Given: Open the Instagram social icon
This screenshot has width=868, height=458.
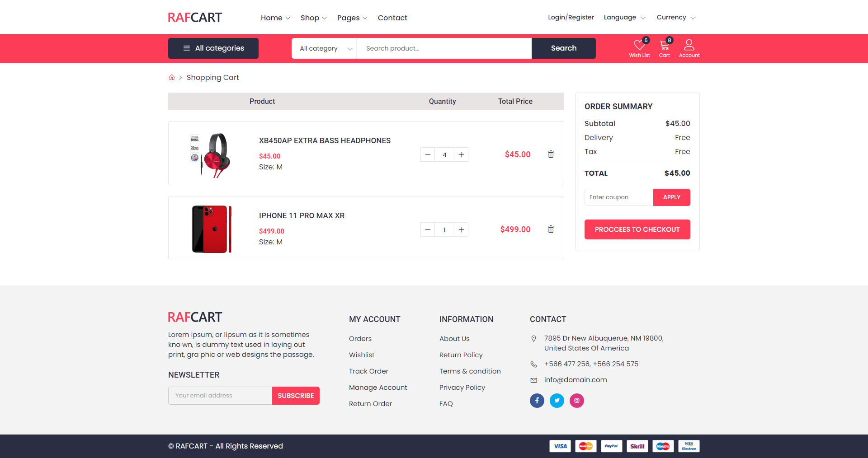Looking at the screenshot, I should coord(577,401).
